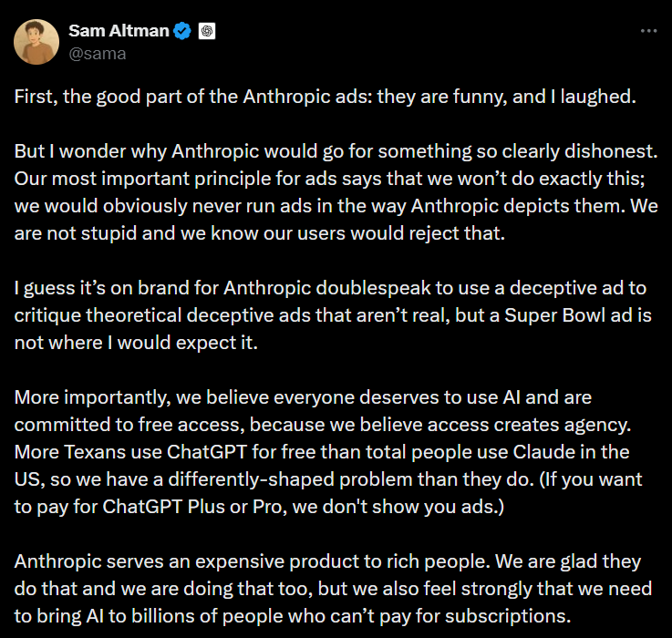Click the blue verified checkmark badge

[182, 31]
